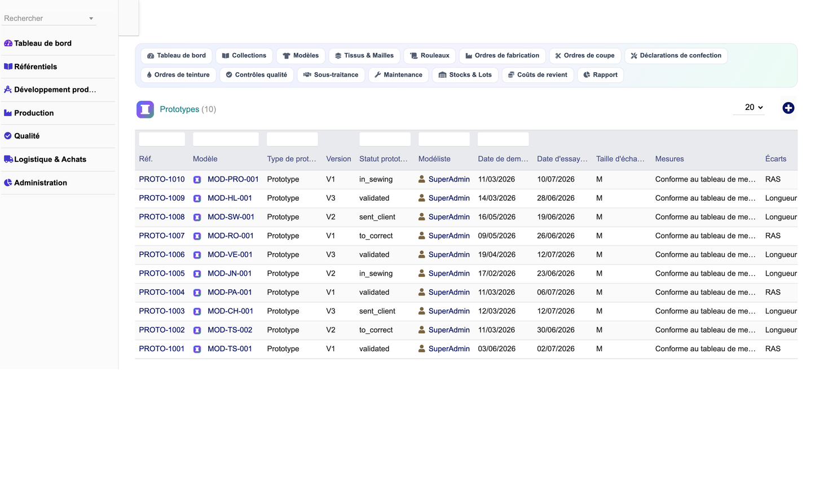Click the Statut prototype filter field
This screenshot has height=504, width=815.
(x=385, y=139)
